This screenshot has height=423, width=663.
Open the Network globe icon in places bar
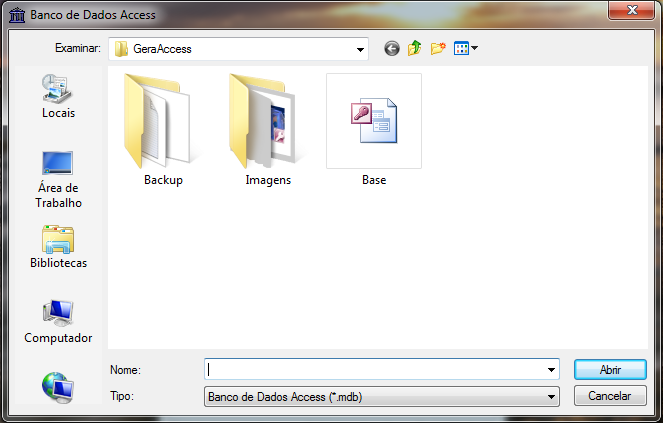click(x=58, y=387)
